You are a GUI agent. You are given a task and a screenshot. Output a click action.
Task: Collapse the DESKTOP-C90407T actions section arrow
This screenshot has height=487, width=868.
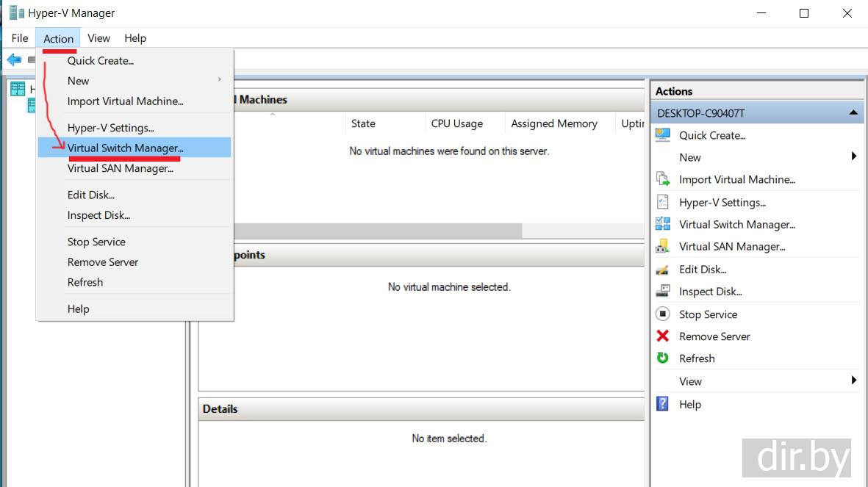click(x=853, y=112)
